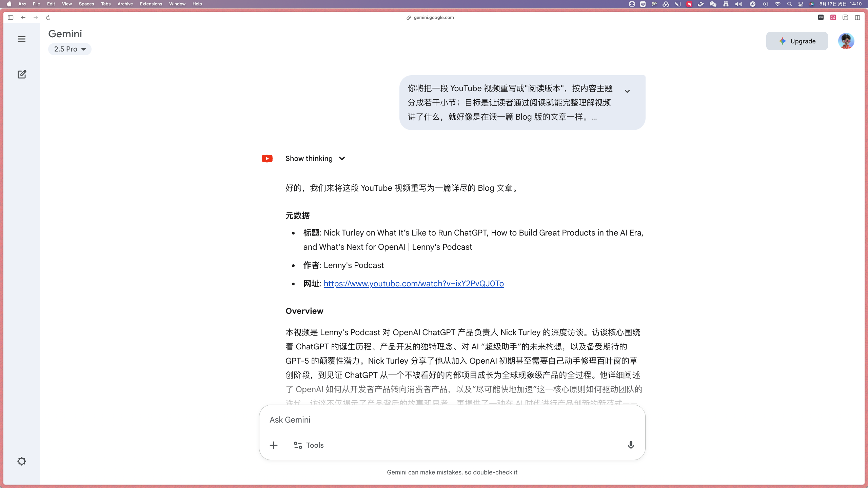Screen dimensions: 868x488
Task: Open the Gemini main menu hamburger
Action: 22,39
